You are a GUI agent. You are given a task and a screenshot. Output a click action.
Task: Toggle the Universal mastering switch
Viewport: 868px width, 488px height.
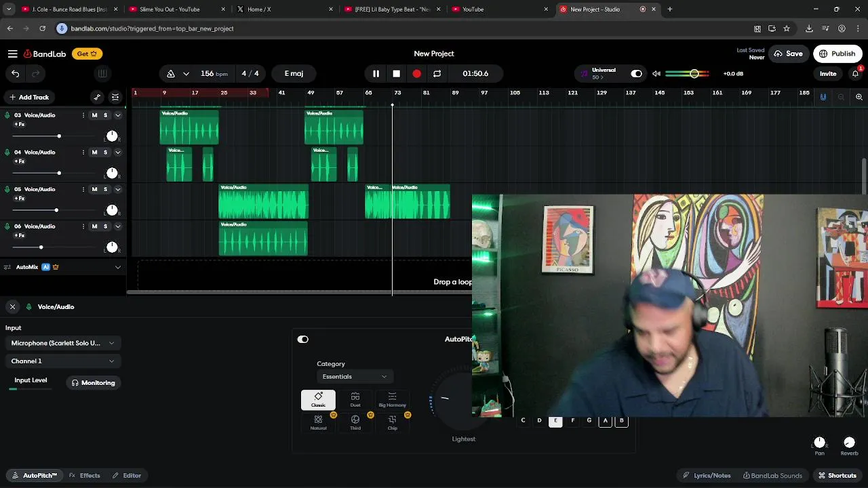636,73
